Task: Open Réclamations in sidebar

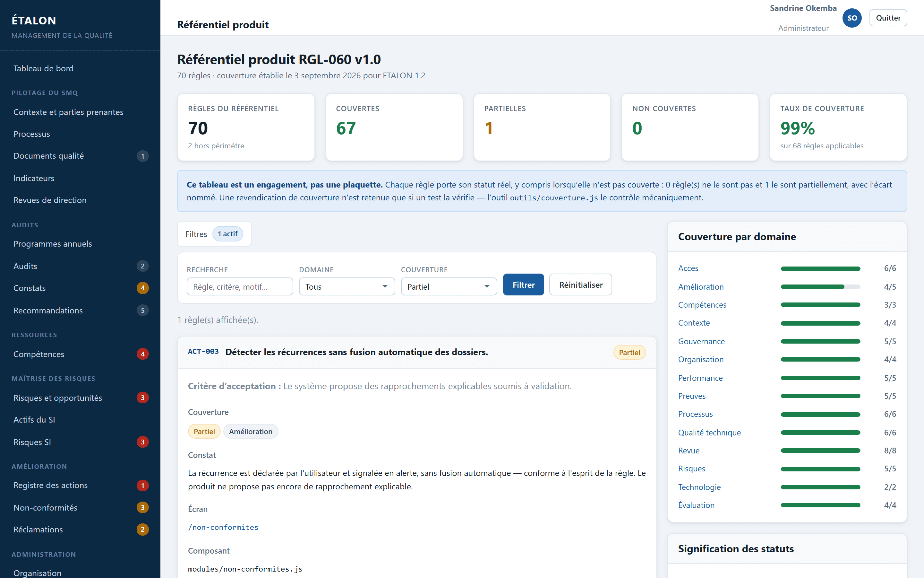Action: [80, 530]
